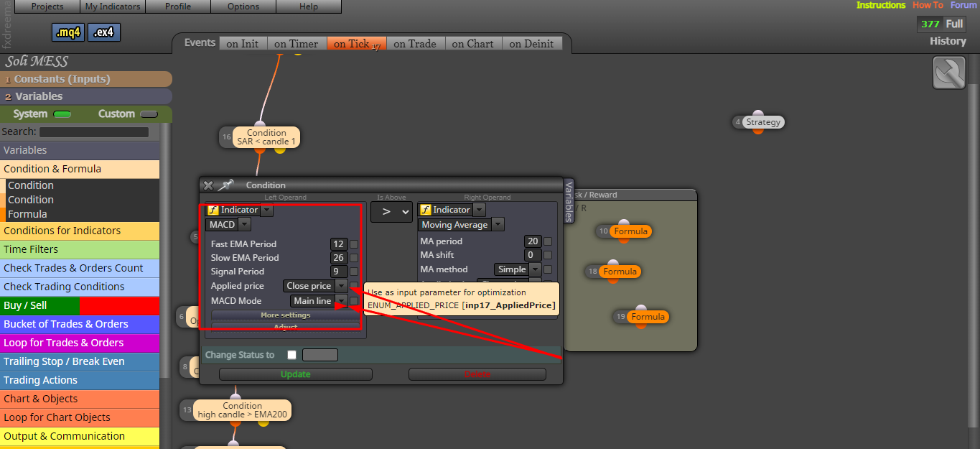Open left operand Indicator type dropdown
Screen dimensions: 980x449
tap(266, 210)
